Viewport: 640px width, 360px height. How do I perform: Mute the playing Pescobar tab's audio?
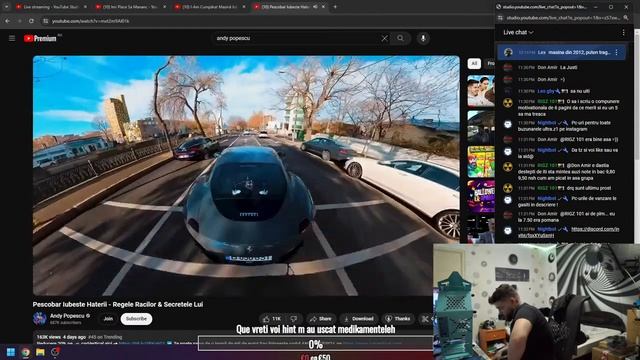(x=315, y=7)
